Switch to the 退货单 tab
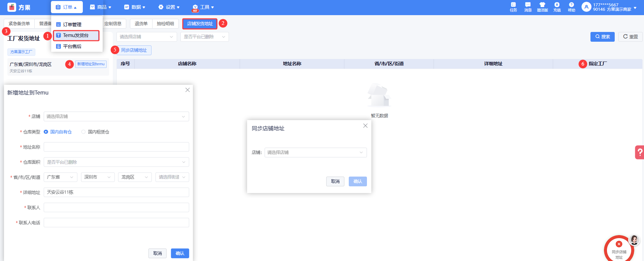The height and width of the screenshot is (261, 644). click(141, 24)
